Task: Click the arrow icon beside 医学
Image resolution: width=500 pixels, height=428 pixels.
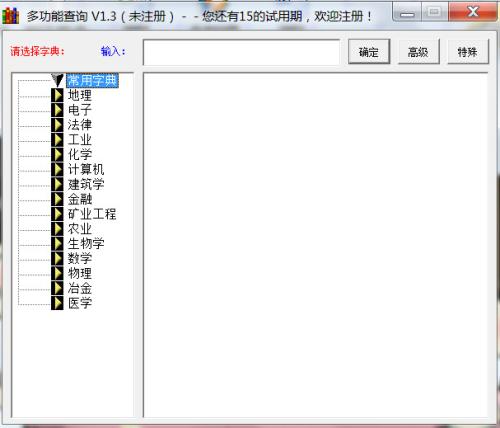Action: (57, 303)
